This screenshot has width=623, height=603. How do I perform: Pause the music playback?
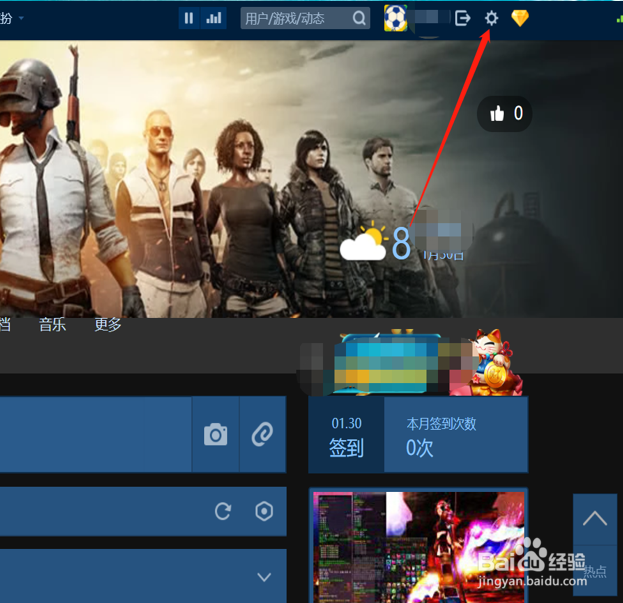[189, 18]
